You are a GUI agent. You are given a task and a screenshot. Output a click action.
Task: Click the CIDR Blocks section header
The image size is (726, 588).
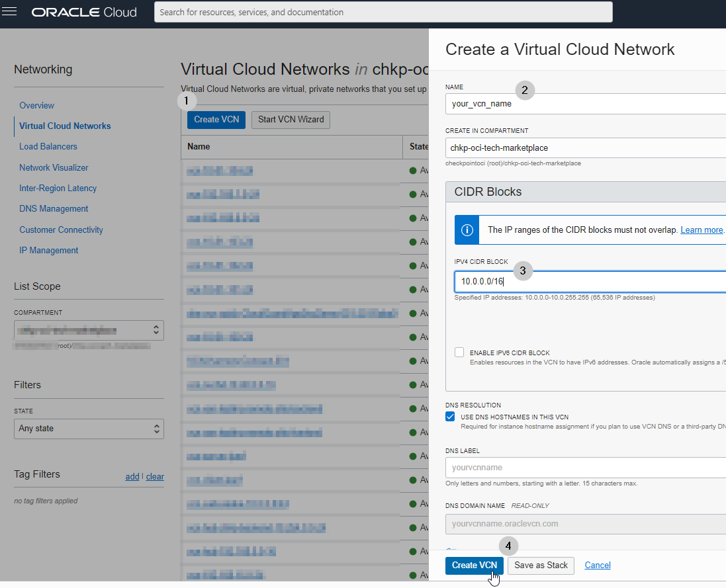click(585, 192)
